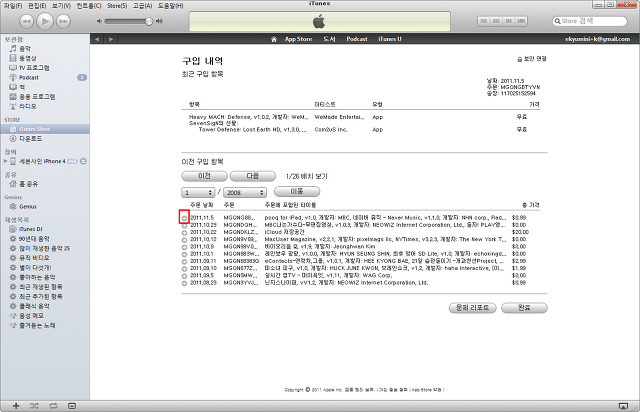The width and height of the screenshot is (640, 412).
Task: Open the iTunes U tab
Action: pos(390,39)
